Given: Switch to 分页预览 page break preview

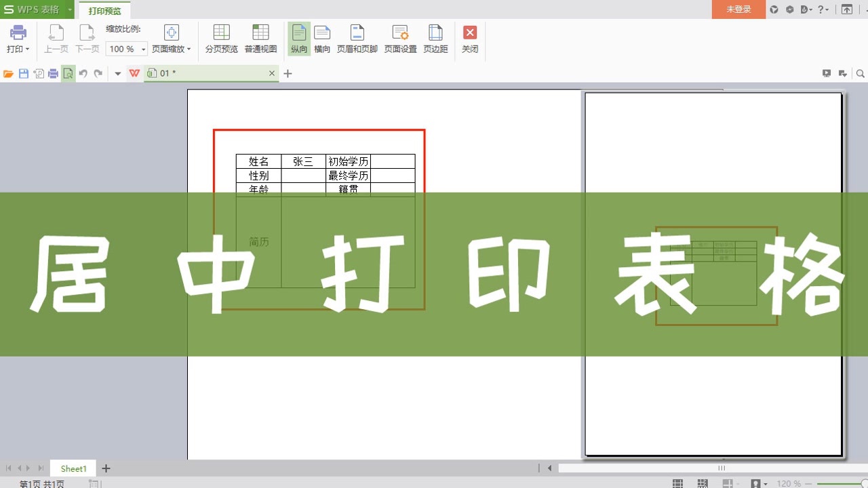Looking at the screenshot, I should coord(222,39).
